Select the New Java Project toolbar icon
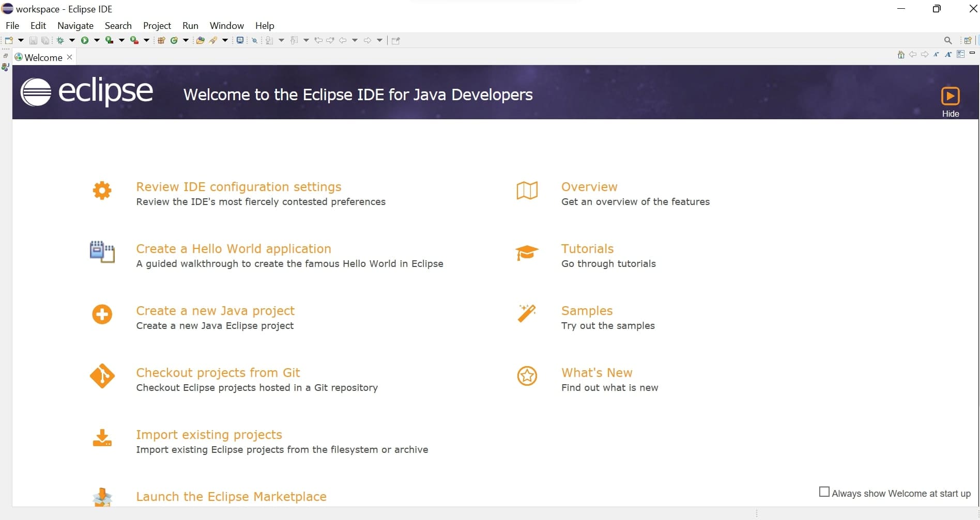 point(161,40)
